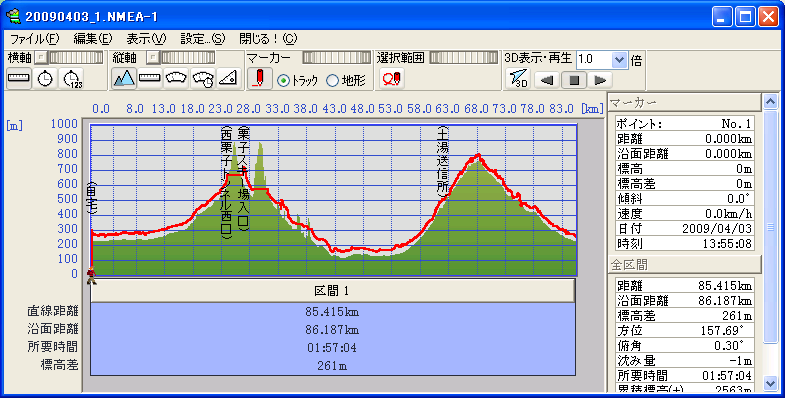The image size is (785, 398).
Task: Click the scroll-up arrow of the side panel
Action: 770,102
